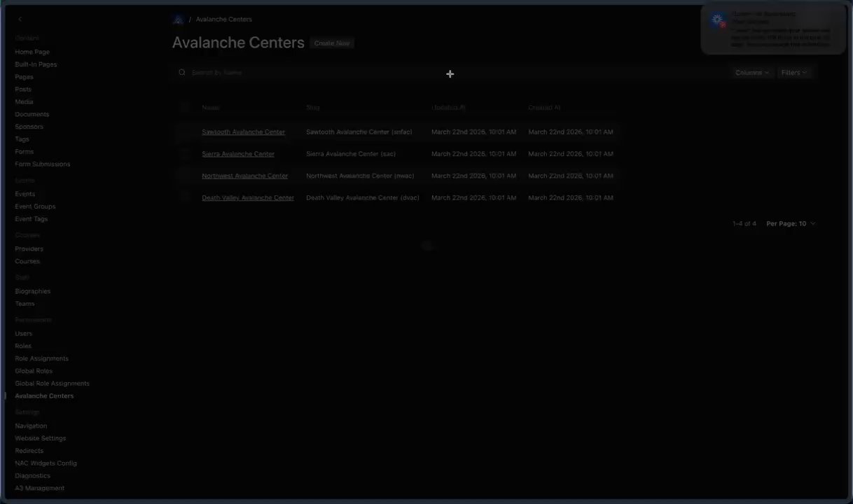853x504 pixels.
Task: Collapse the Permissions sidebar group
Action: [33, 320]
